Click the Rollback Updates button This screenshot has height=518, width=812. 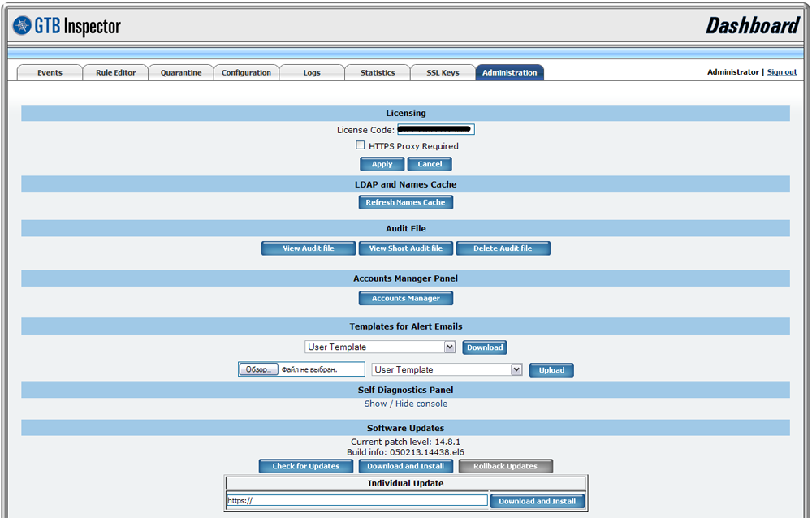tap(505, 466)
